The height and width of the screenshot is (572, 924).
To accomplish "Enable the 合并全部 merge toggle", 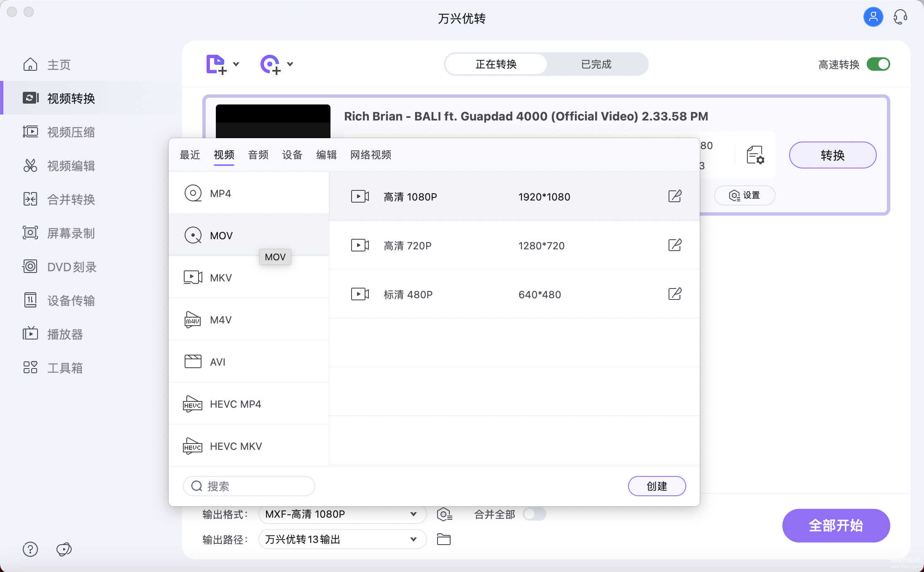I will pyautogui.click(x=534, y=514).
